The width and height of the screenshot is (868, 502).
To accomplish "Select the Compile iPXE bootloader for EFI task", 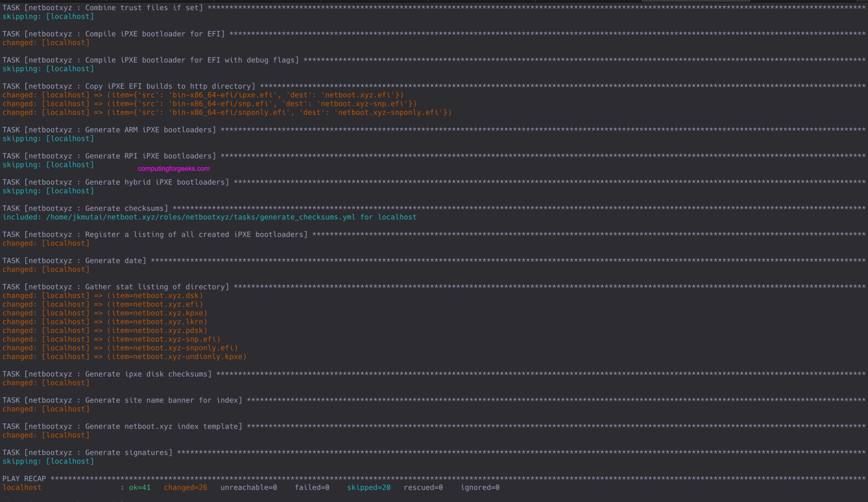I will 113,33.
